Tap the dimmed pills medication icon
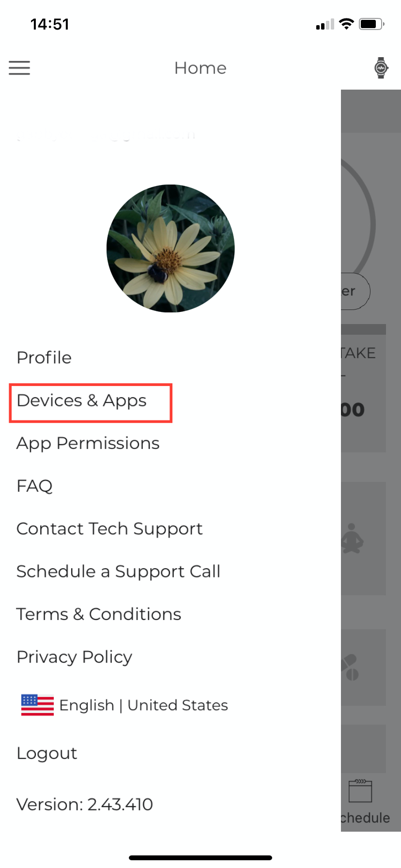Image resolution: width=401 pixels, height=868 pixels. 350,667
